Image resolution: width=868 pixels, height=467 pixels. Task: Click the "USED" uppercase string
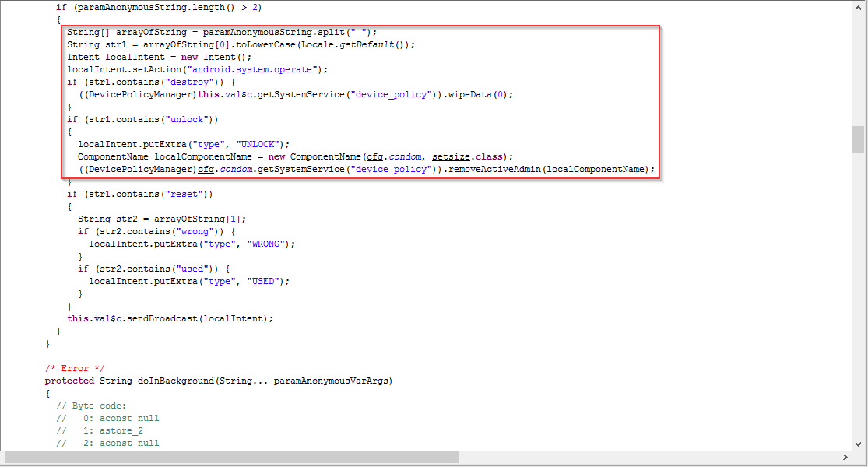[263, 282]
